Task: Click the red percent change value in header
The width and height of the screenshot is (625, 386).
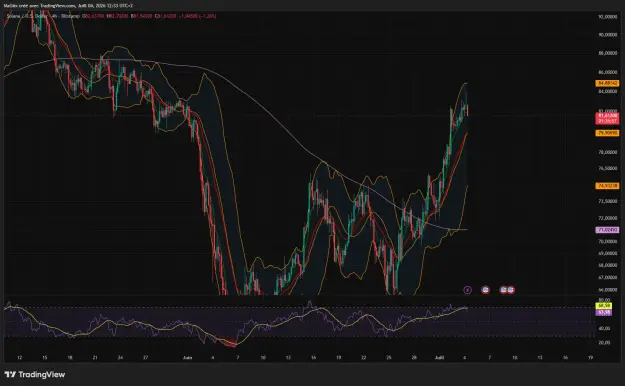Action: [x=209, y=16]
